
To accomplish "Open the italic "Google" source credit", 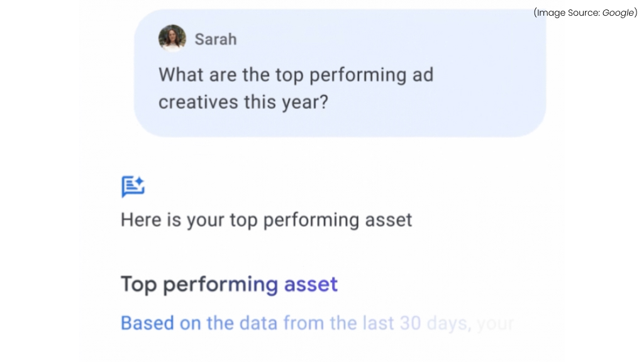I will [618, 13].
